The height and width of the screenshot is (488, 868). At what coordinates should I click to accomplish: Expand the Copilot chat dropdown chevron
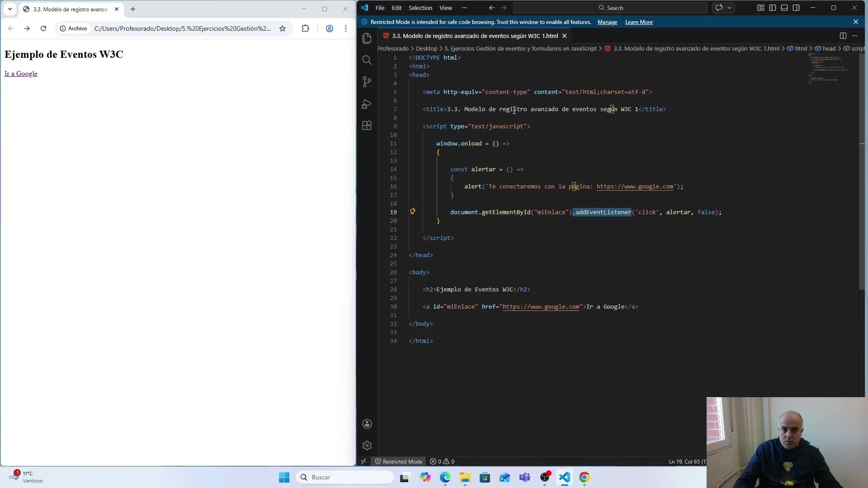pyautogui.click(x=729, y=8)
